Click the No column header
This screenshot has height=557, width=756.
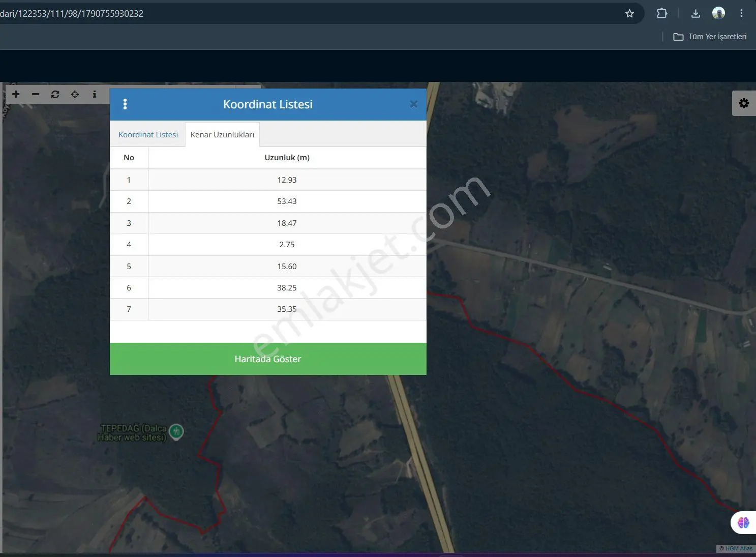(129, 158)
